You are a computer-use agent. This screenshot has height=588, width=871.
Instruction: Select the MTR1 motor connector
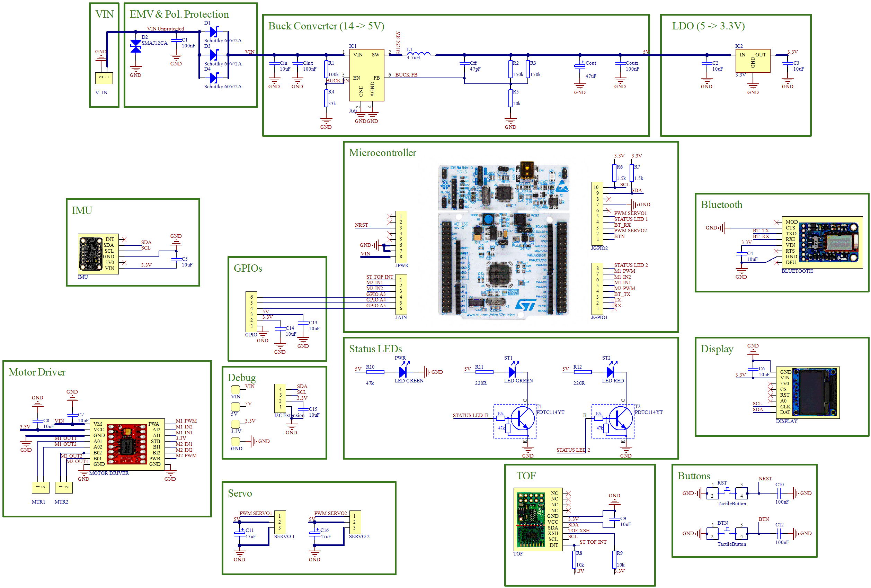(x=41, y=487)
